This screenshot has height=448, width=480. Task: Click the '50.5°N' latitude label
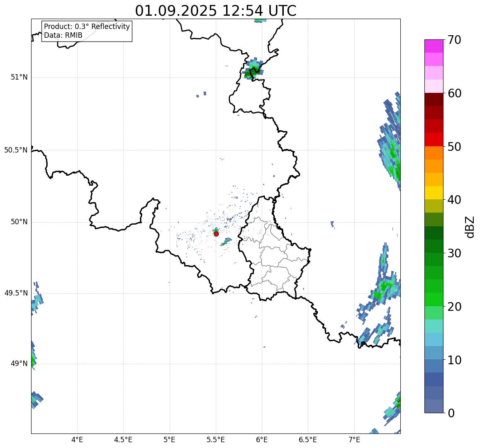pos(16,150)
